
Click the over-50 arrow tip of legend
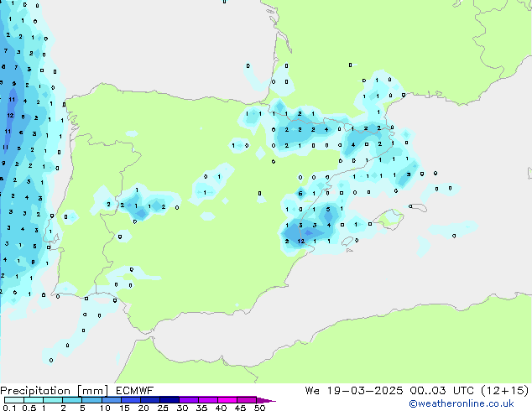coord(266,400)
